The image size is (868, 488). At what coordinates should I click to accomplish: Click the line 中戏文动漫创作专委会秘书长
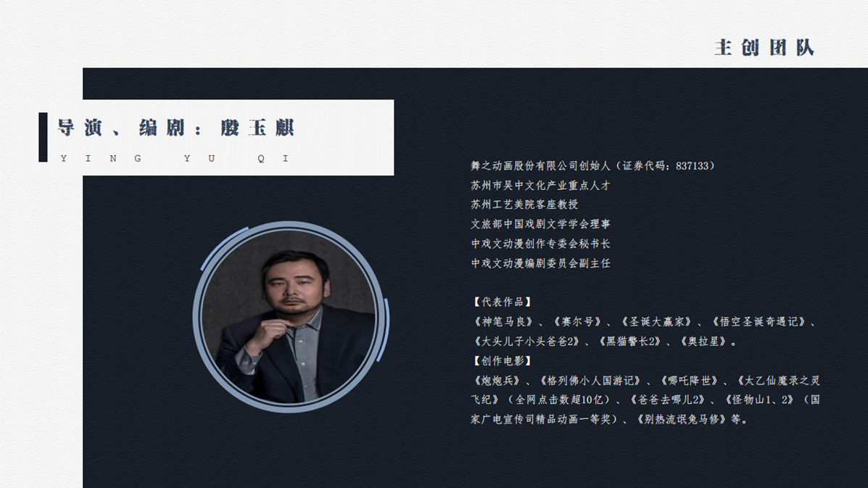(540, 244)
